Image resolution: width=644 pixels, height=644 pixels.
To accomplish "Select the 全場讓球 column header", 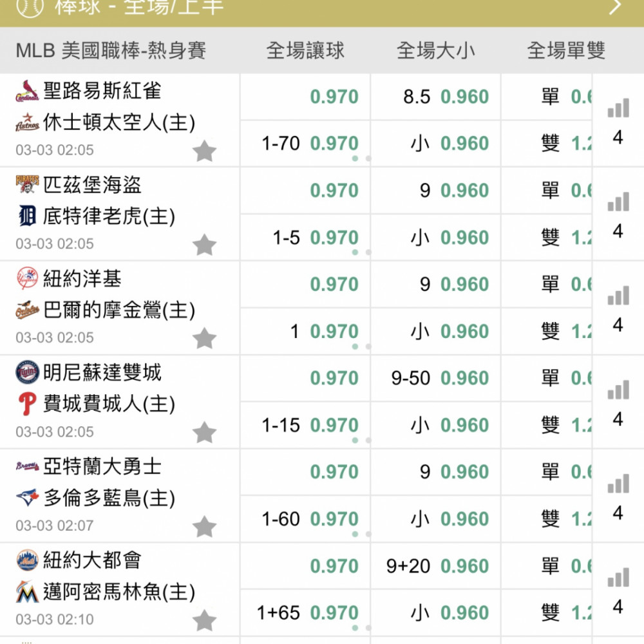I will point(305,50).
